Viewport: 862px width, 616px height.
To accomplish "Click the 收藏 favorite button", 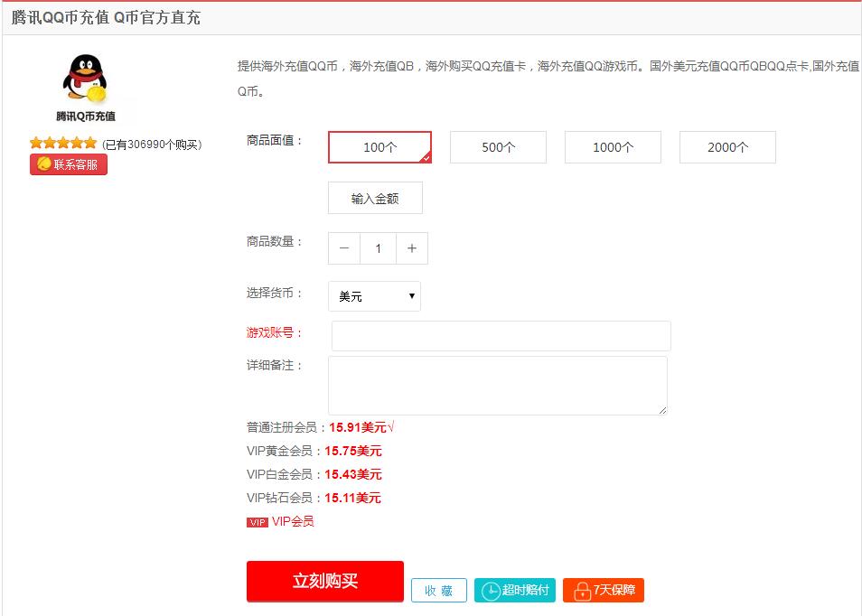I will pyautogui.click(x=439, y=590).
